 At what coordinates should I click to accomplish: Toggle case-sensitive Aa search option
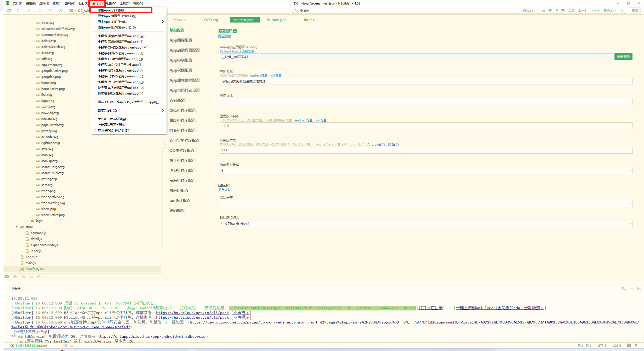[x=543, y=11]
